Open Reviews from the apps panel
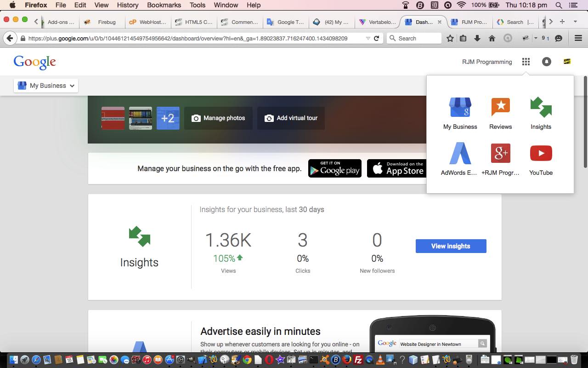Viewport: 588px width, 368px height. click(x=500, y=113)
